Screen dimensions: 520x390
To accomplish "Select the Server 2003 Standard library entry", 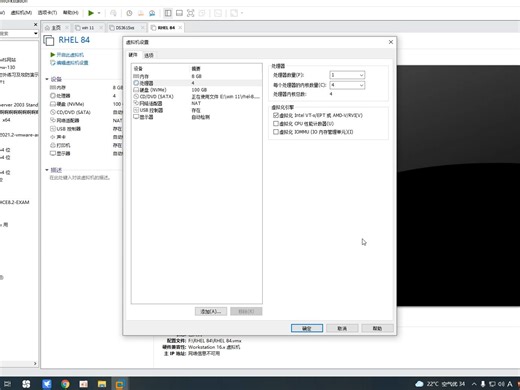I will pyautogui.click(x=19, y=105).
